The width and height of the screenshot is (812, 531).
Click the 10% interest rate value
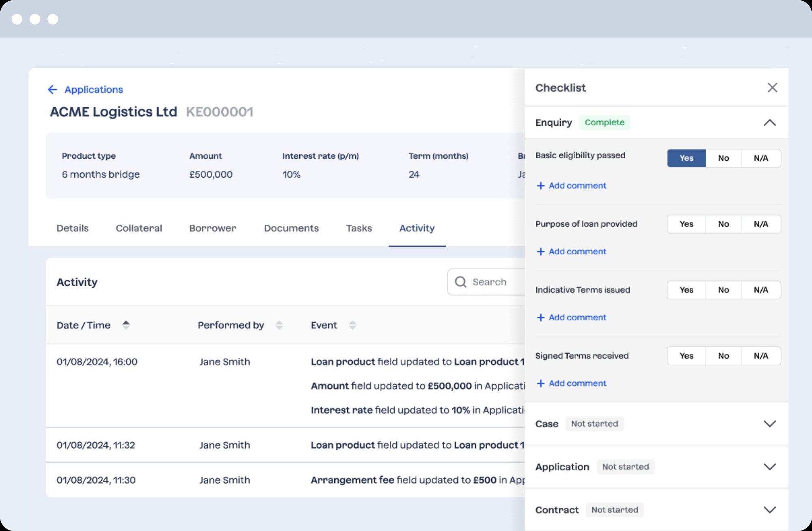pyautogui.click(x=292, y=174)
